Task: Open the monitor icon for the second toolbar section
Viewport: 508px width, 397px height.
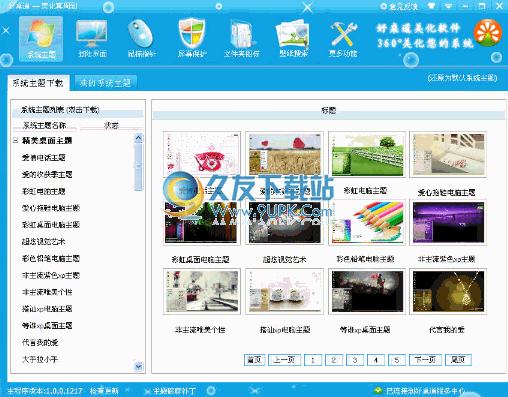Action: click(92, 38)
